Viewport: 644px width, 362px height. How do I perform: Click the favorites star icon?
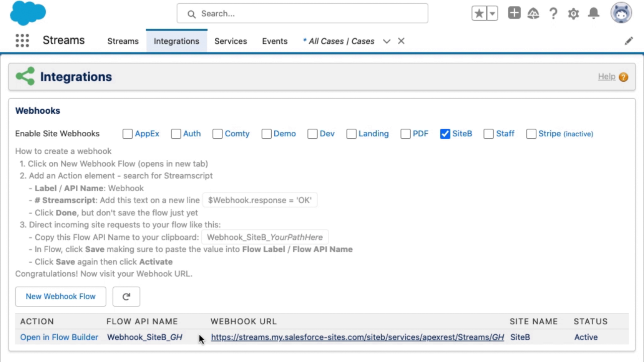[479, 13]
